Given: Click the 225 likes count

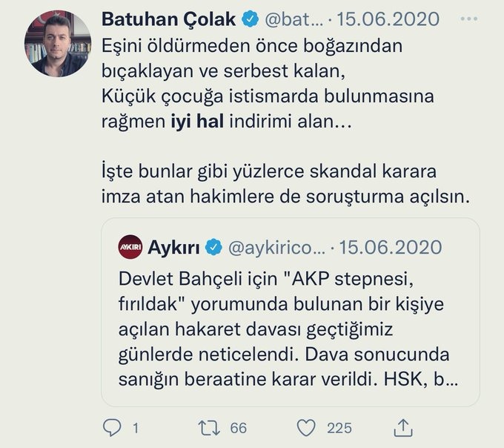Looking at the screenshot, I should (340, 427).
